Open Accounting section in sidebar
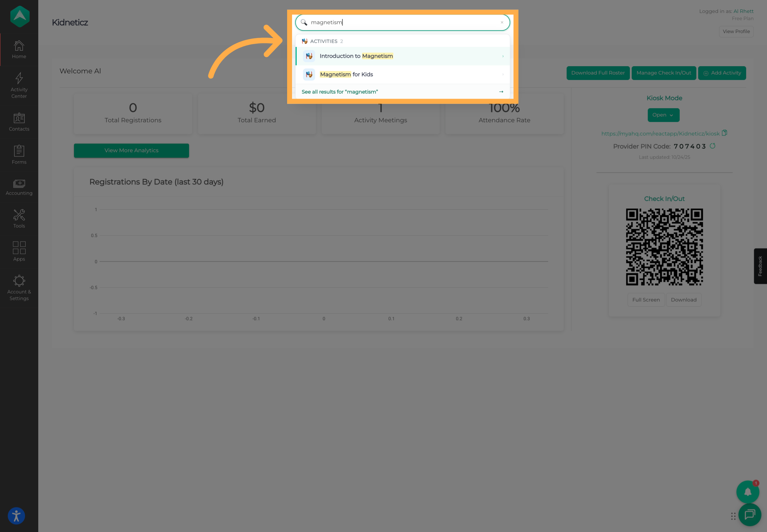Image resolution: width=767 pixels, height=532 pixels. point(19,187)
